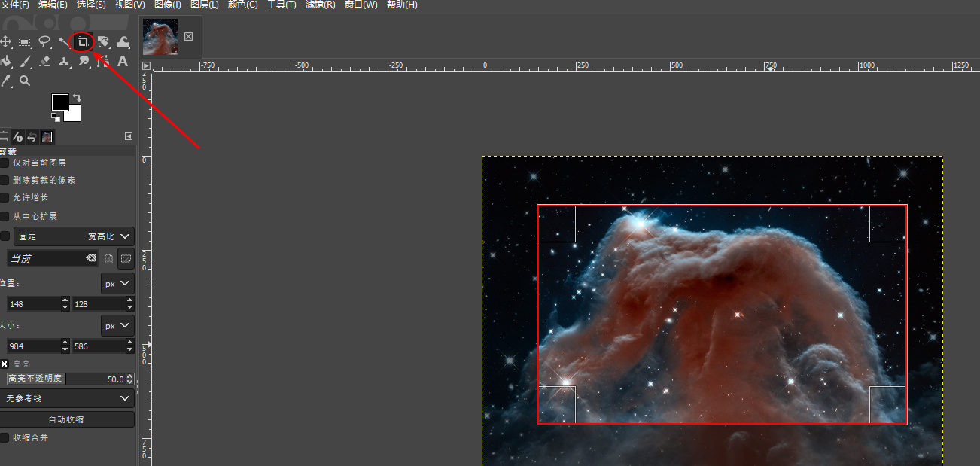Viewport: 980px width, 466px height.
Task: Open the image menu button at ruler corner
Action: tap(146, 66)
